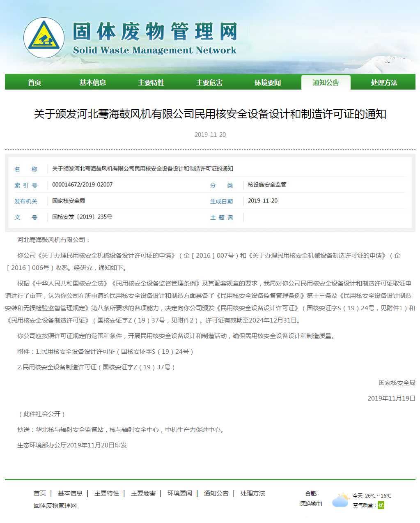
Task: Click the green air quality 优 badge
Action: pos(381,505)
